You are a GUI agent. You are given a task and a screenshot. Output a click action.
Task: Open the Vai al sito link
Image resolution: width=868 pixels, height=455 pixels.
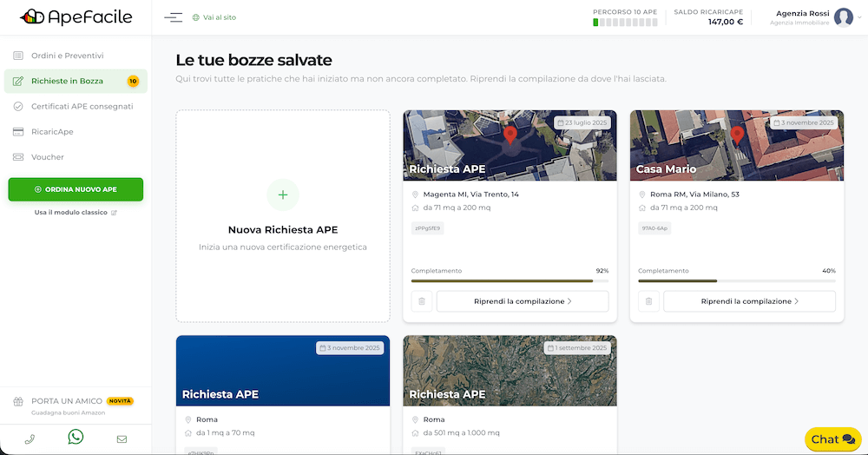tap(219, 17)
